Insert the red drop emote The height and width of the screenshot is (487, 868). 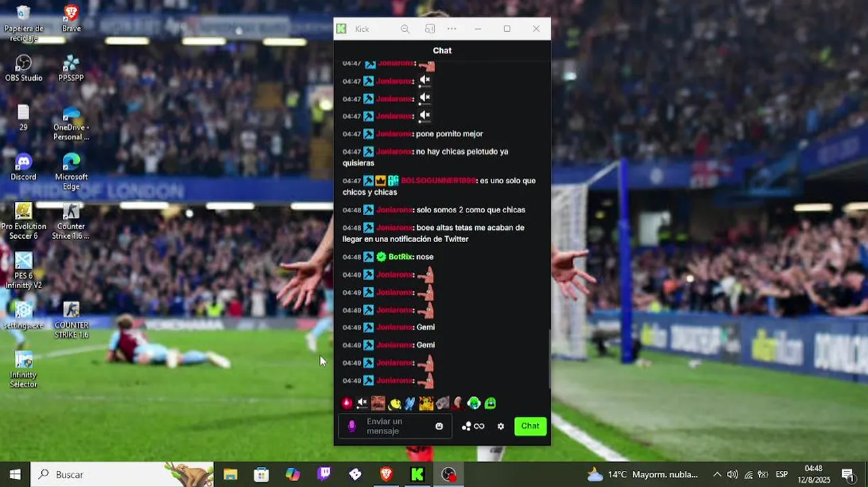click(x=347, y=403)
